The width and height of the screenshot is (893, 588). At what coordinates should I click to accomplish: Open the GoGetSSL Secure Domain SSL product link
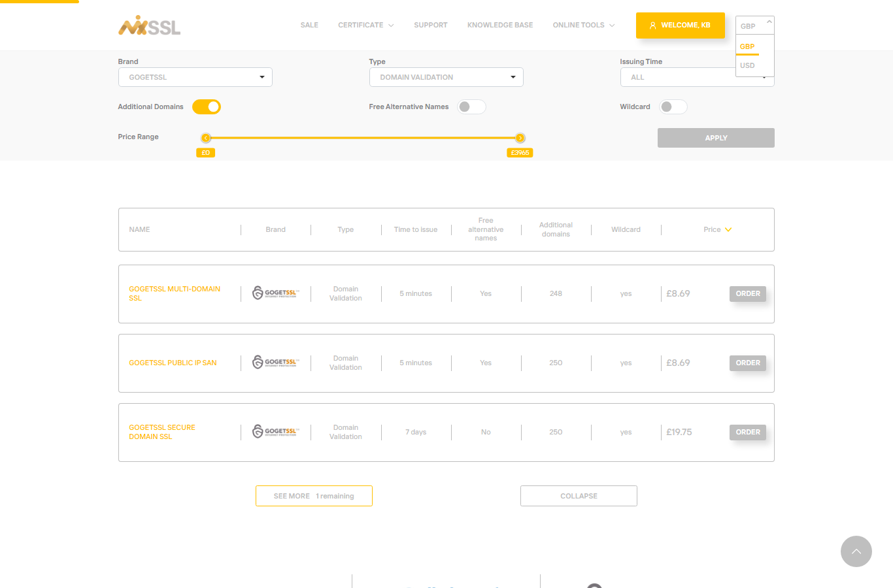click(x=162, y=432)
